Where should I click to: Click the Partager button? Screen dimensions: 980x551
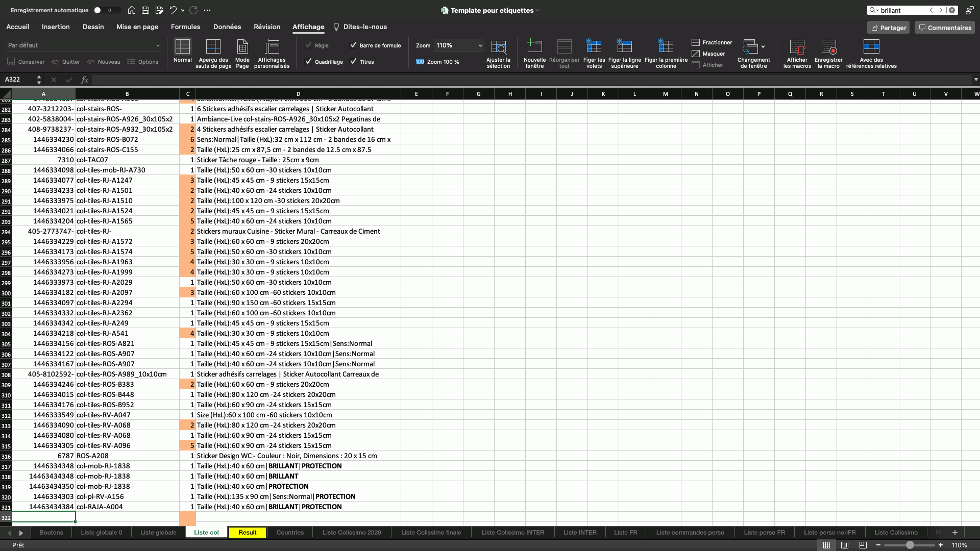(889, 28)
